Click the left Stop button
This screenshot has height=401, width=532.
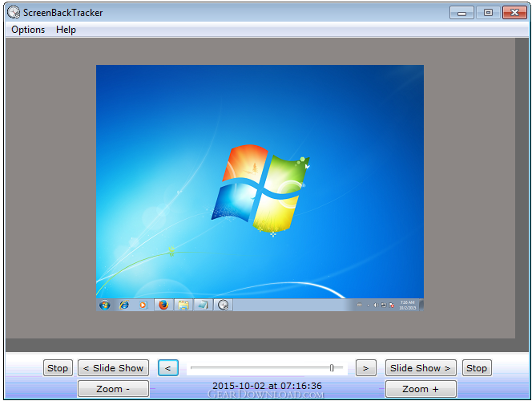click(x=58, y=368)
